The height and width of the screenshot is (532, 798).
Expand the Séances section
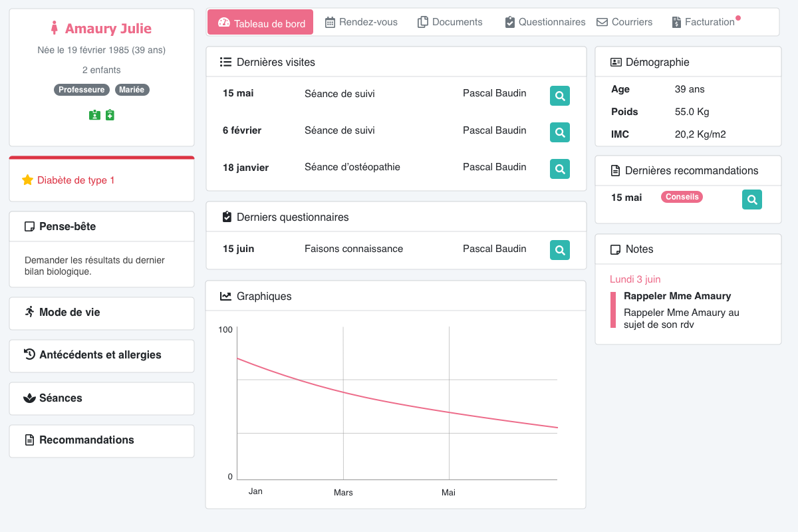(x=61, y=398)
